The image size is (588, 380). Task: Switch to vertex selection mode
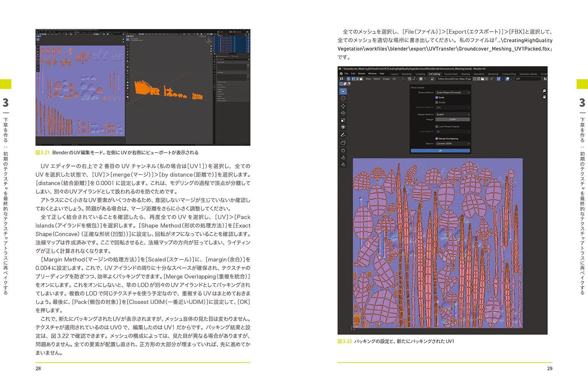pos(353,79)
